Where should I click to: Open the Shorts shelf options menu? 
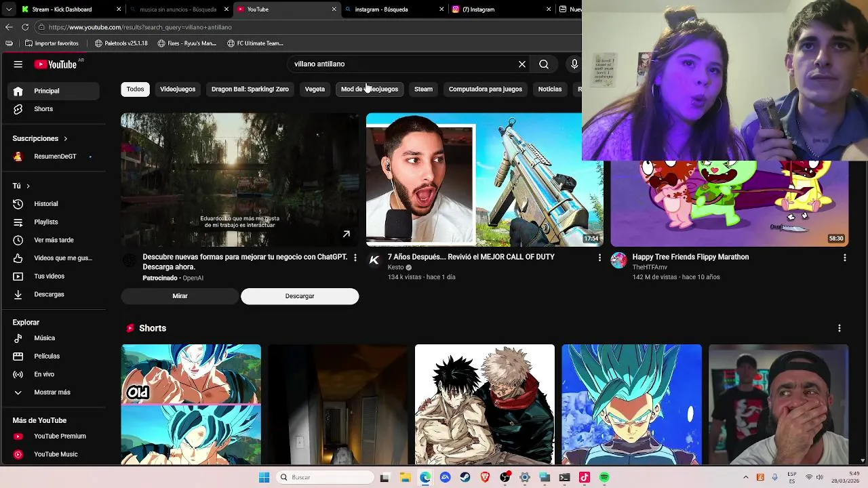(x=839, y=328)
